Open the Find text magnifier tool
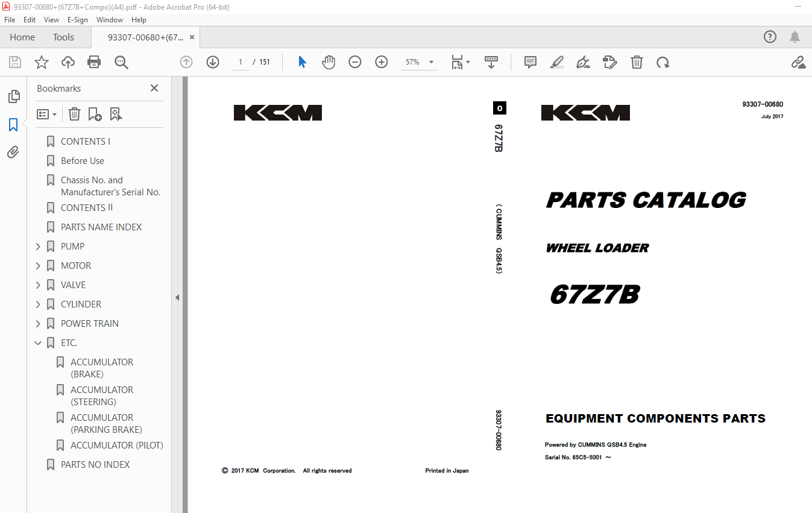The width and height of the screenshot is (812, 513). (x=121, y=62)
